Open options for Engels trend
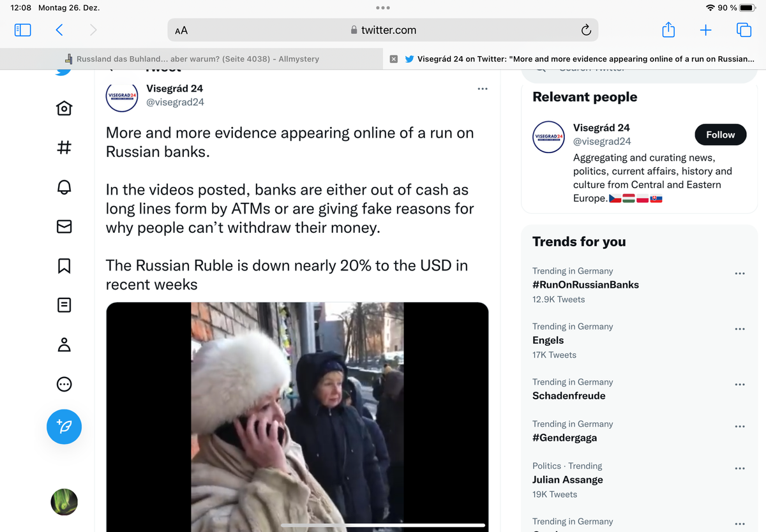766x532 pixels. (x=740, y=329)
